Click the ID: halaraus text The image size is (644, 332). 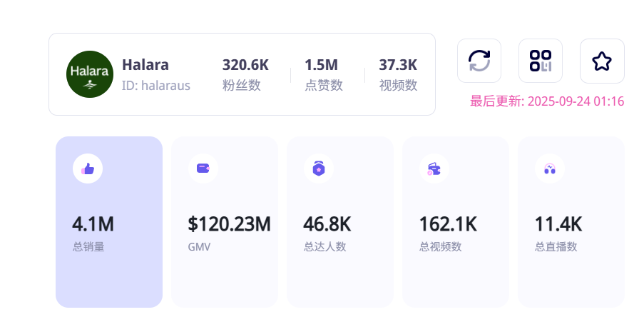click(x=156, y=86)
